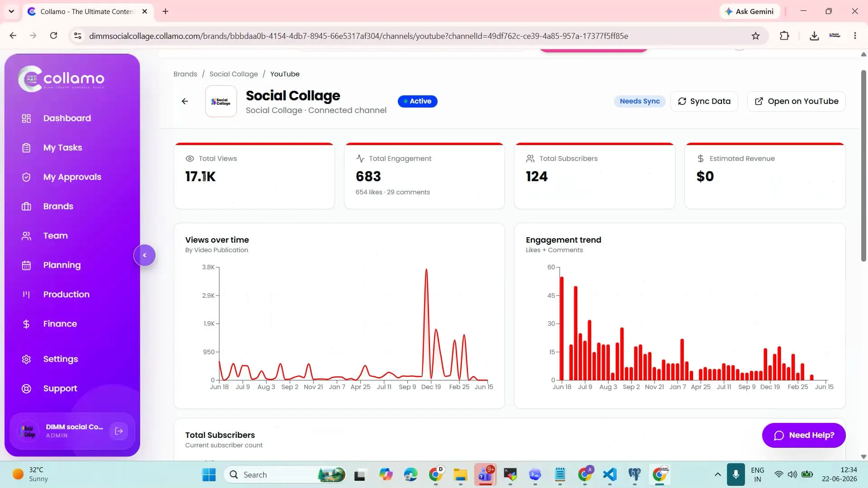
Task: Click the people icon on Total Subscribers
Action: [x=530, y=159]
